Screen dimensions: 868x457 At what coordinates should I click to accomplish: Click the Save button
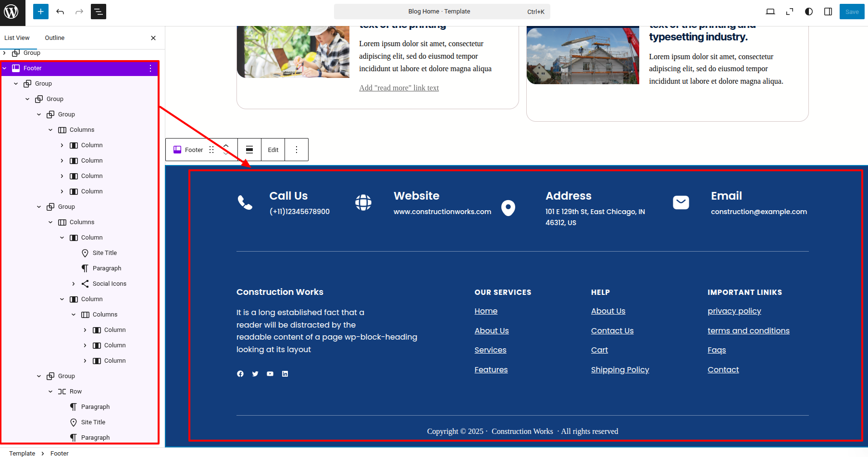852,12
